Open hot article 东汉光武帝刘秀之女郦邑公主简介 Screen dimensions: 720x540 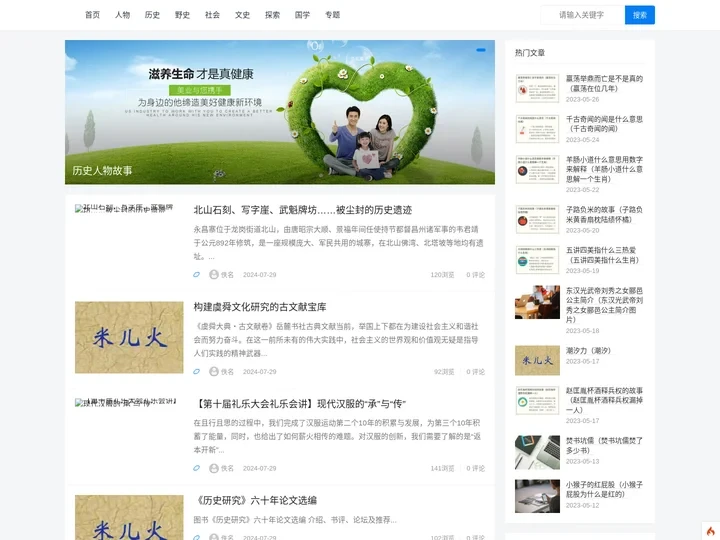tap(604, 305)
